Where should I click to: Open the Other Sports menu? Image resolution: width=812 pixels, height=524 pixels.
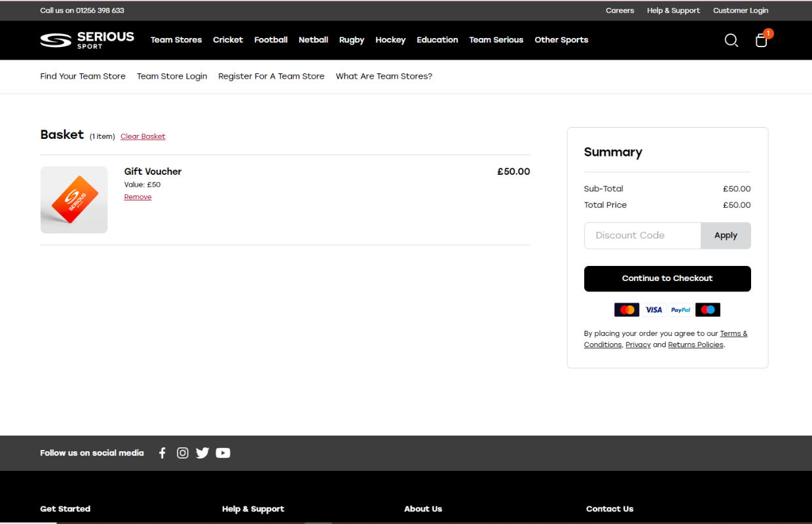(561, 40)
